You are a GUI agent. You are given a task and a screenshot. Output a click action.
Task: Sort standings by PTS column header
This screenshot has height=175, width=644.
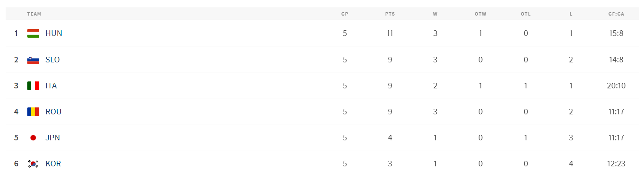(x=390, y=14)
